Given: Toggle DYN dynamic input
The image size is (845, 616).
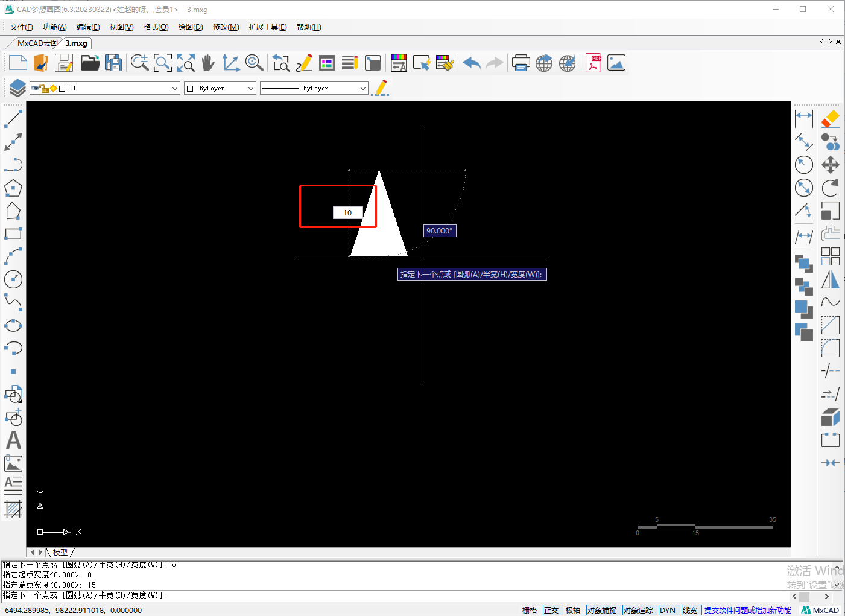Looking at the screenshot, I should 668,610.
